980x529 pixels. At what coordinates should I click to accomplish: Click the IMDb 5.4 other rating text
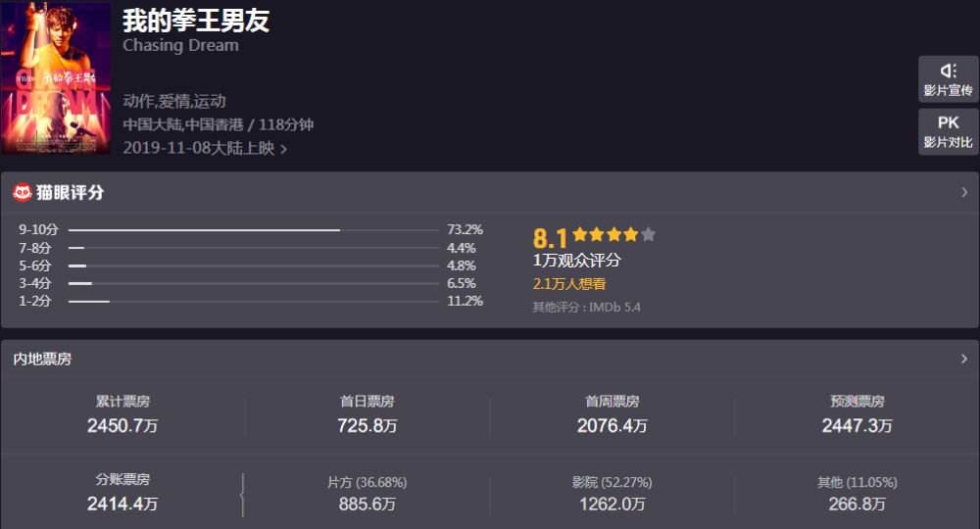click(x=587, y=308)
